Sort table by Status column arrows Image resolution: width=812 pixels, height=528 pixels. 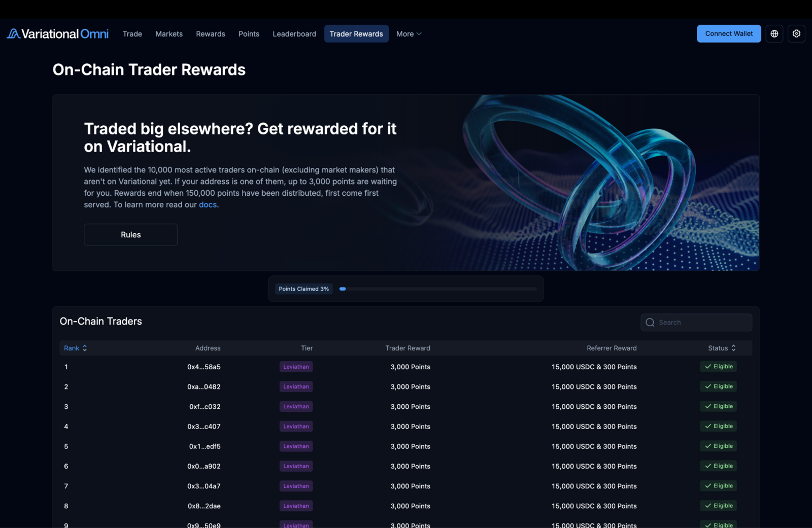733,348
